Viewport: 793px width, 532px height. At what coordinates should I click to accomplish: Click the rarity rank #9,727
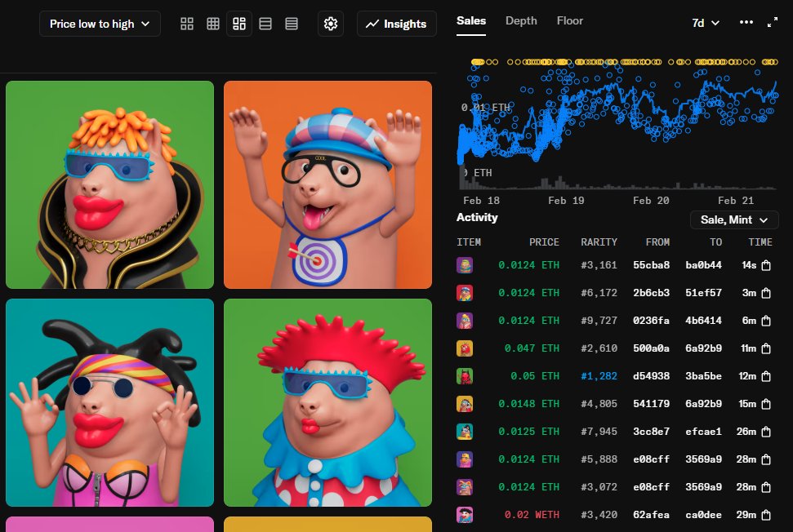coord(599,321)
